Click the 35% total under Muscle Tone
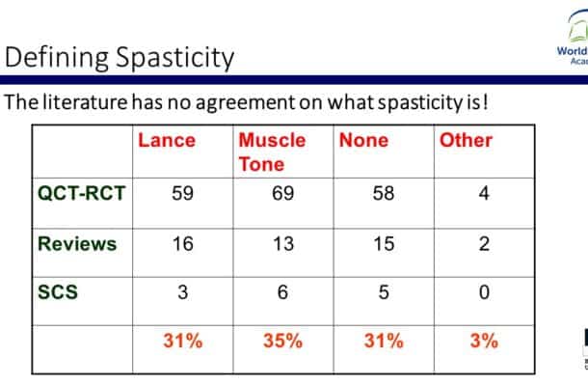588x386 pixels. (x=282, y=341)
